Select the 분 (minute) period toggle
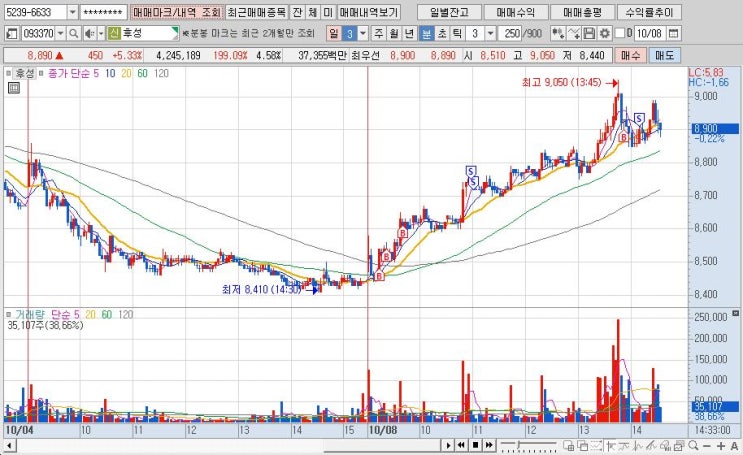Image resolution: width=743 pixels, height=455 pixels. click(426, 34)
